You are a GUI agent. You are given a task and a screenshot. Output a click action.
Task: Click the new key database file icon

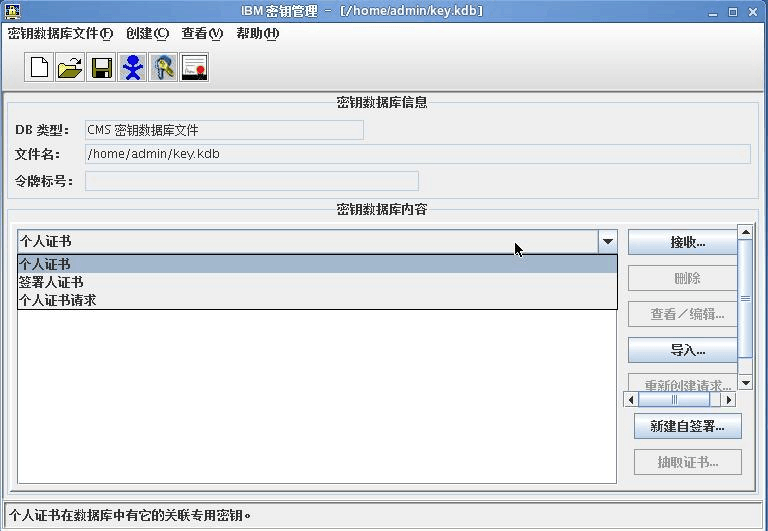point(39,67)
